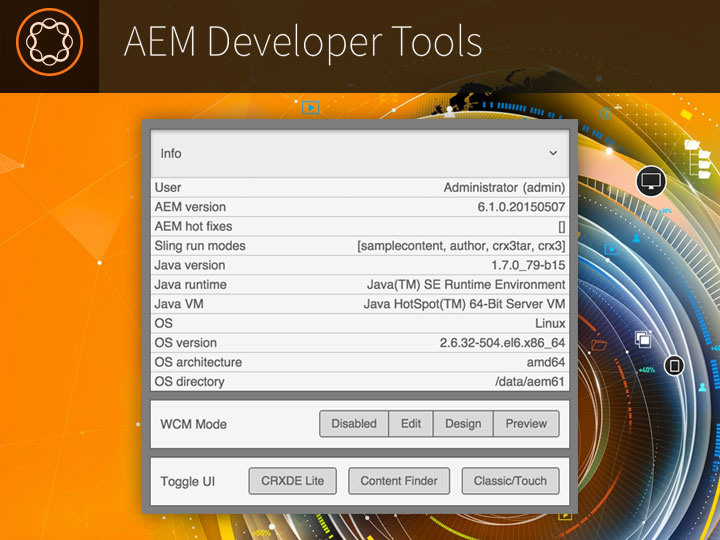Toggle the Content Finder
This screenshot has width=720, height=540.
coord(399,481)
